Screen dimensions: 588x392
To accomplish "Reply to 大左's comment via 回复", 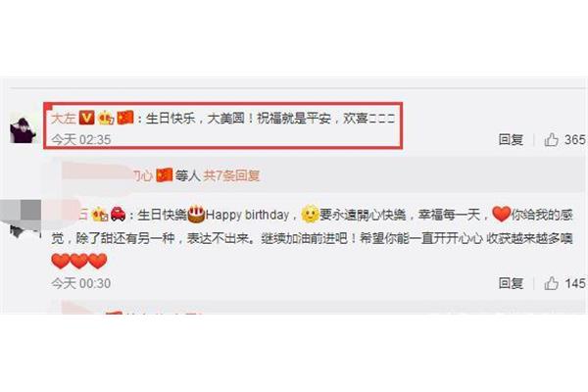I will [511, 140].
